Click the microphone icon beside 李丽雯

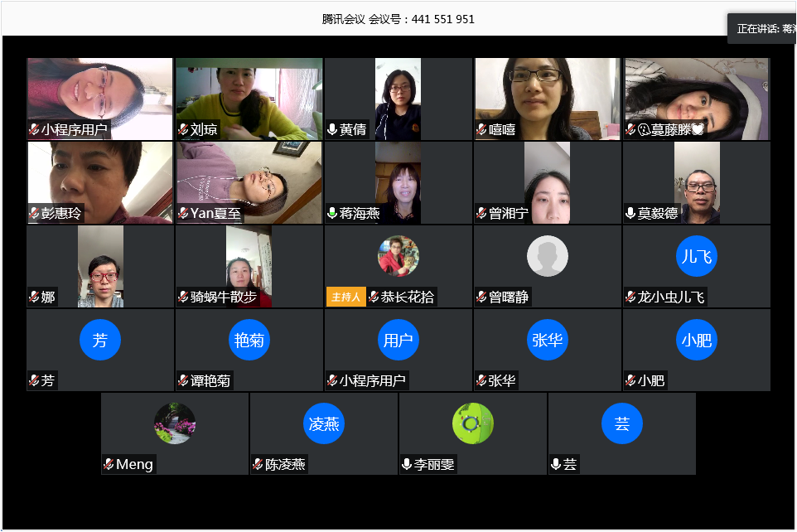[x=407, y=465]
